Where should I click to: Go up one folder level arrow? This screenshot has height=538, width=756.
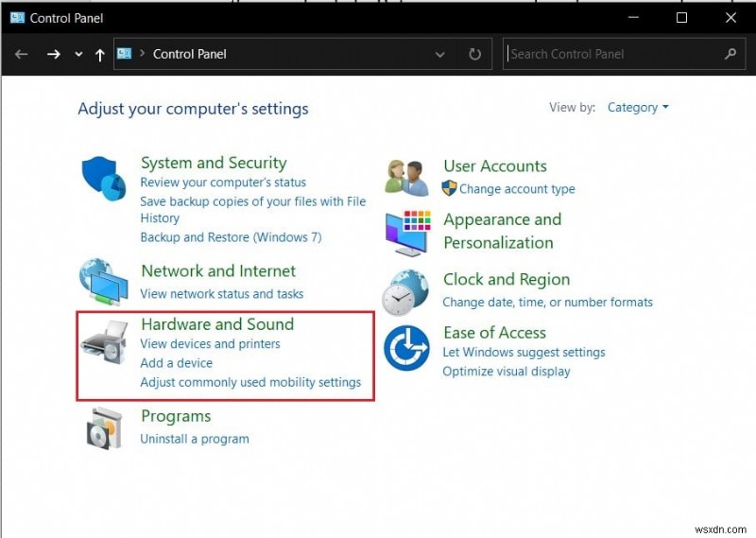tap(100, 55)
